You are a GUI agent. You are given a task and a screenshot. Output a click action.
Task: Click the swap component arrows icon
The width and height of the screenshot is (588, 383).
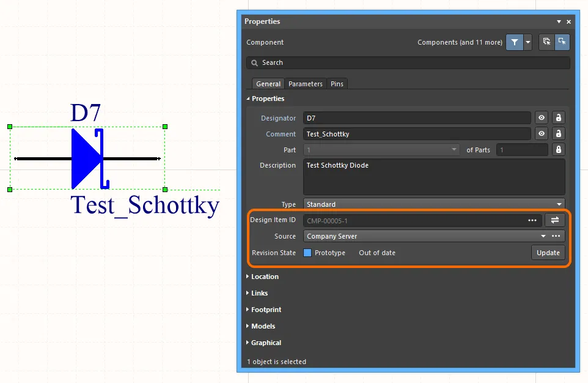(554, 220)
